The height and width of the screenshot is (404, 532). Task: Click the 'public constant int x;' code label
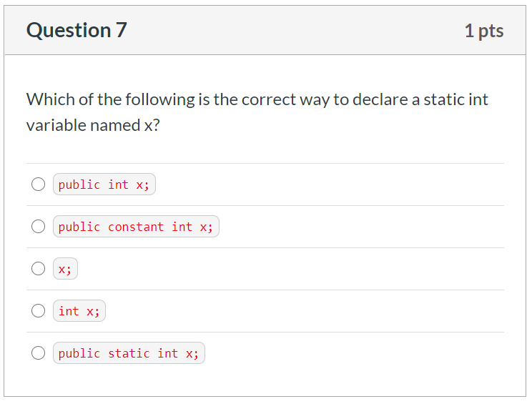click(136, 226)
